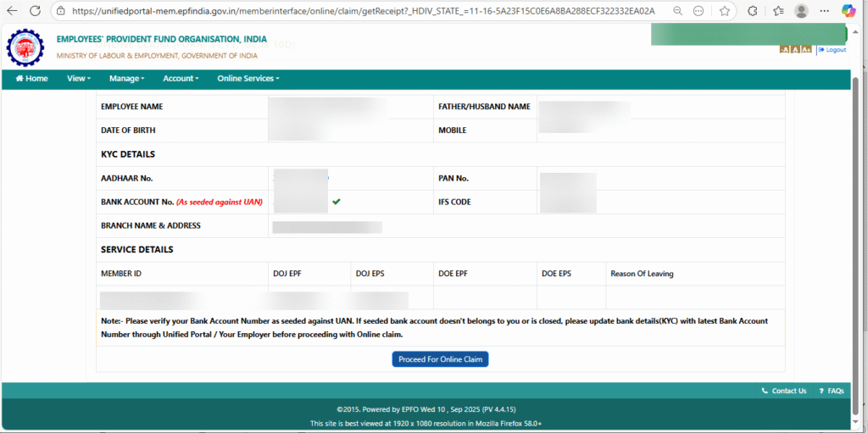Click the SERVICE DETAILS heading
The image size is (868, 433).
pyautogui.click(x=136, y=250)
